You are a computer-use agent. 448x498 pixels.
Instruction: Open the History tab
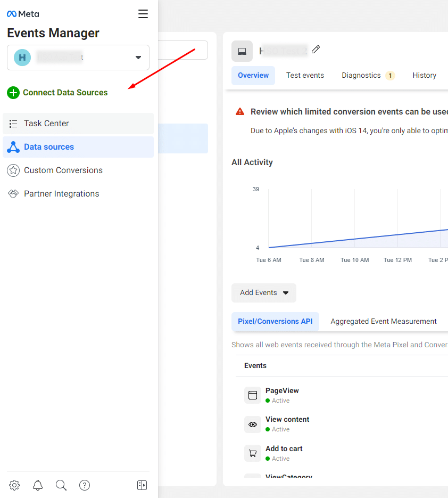point(424,75)
